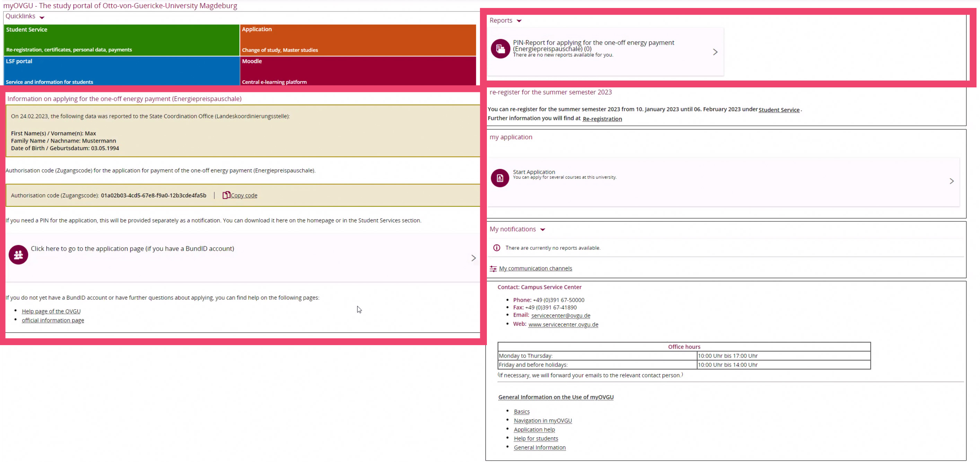Collapse the My notifications section arrow
The image size is (980, 462).
click(543, 230)
